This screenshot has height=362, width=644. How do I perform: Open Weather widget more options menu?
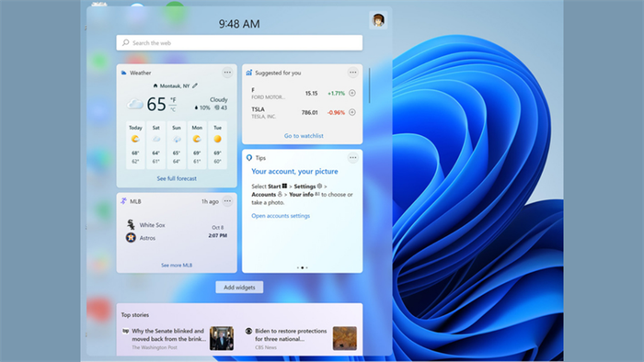pos(227,73)
